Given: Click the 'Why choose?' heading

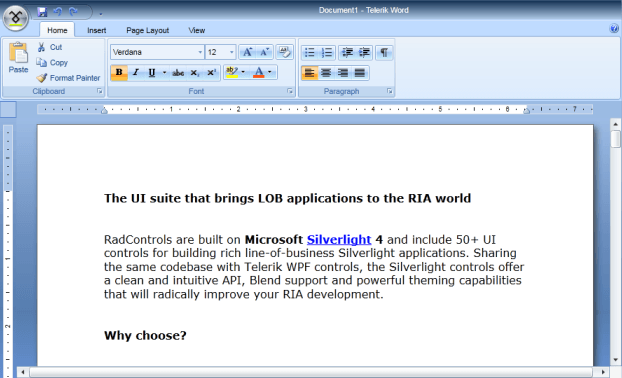Looking at the screenshot, I should pyautogui.click(x=145, y=336).
